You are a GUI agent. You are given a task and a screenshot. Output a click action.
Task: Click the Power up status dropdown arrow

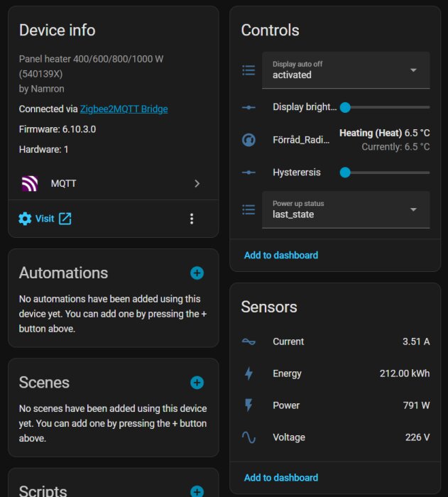click(x=413, y=209)
